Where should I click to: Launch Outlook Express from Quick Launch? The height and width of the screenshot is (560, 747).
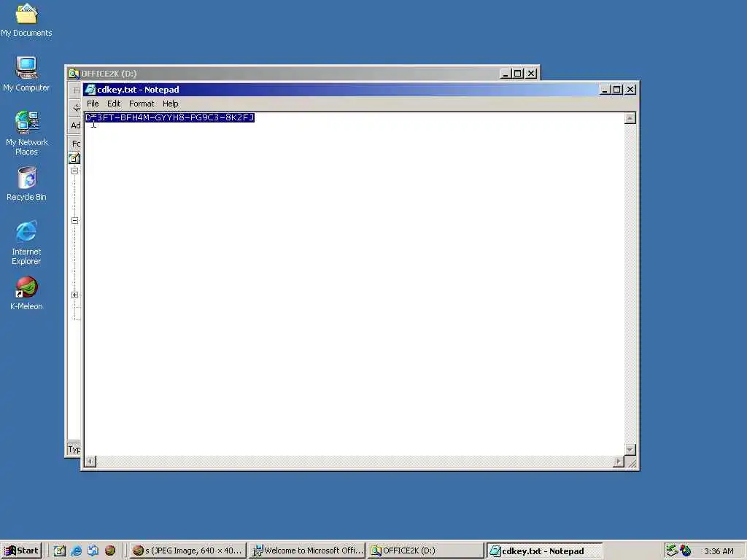[93, 551]
